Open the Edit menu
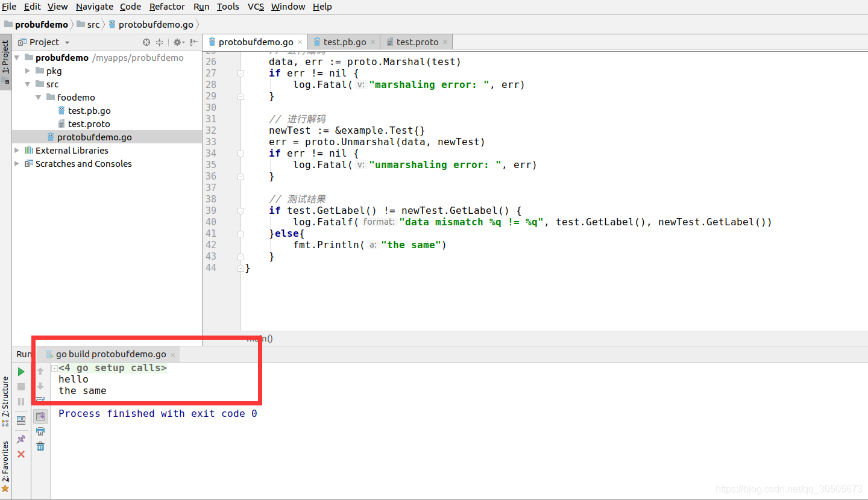Viewport: 868px width, 500px height. tap(33, 7)
